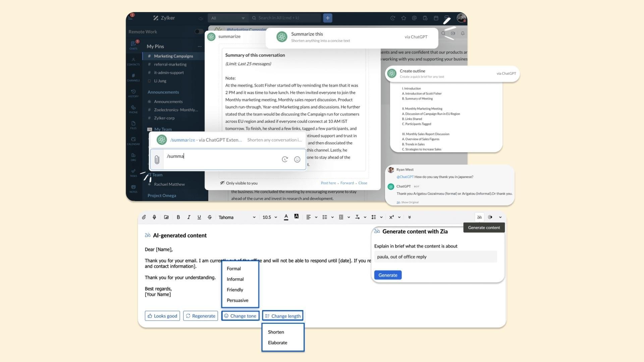The image size is (644, 362).
Task: Select the Friendly tone option
Action: pos(235,290)
